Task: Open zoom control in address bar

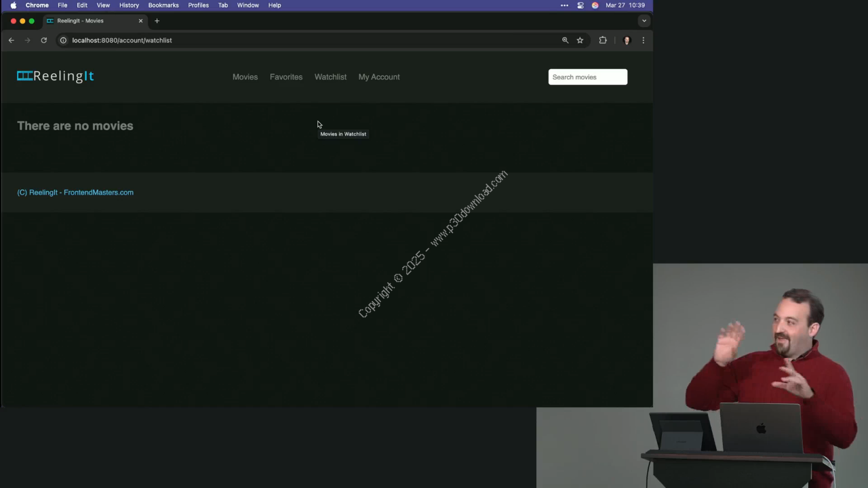Action: [565, 40]
